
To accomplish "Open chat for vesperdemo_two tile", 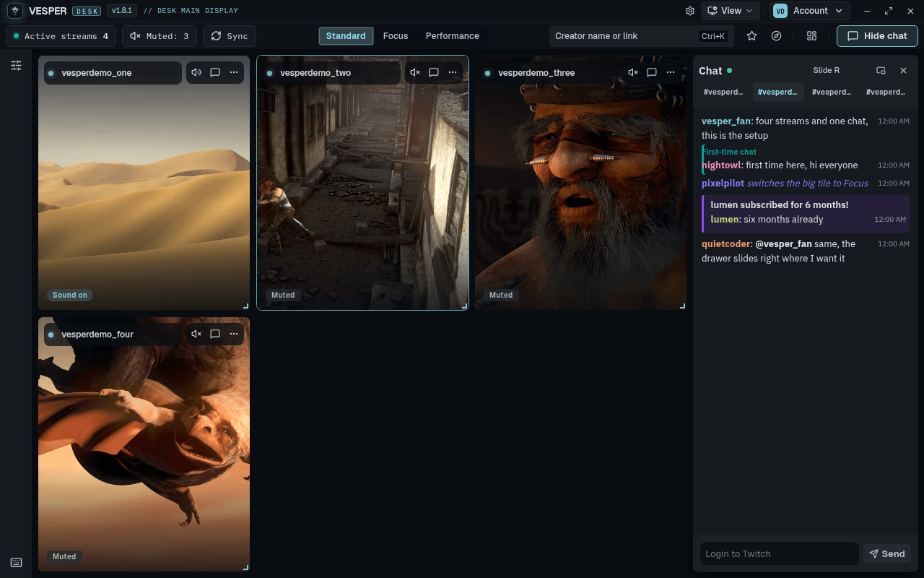I will point(434,72).
